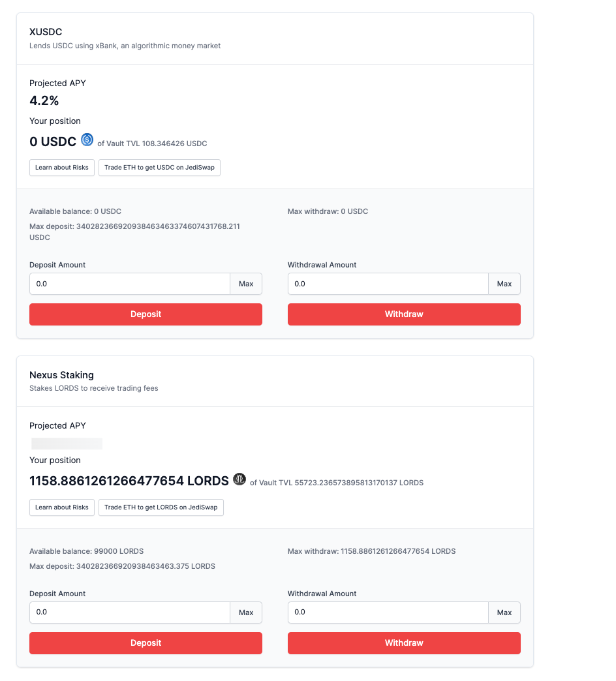Open Trade ETH to get USDC on JediSwap
Viewport: 616px width, 681px height.
pos(159,168)
